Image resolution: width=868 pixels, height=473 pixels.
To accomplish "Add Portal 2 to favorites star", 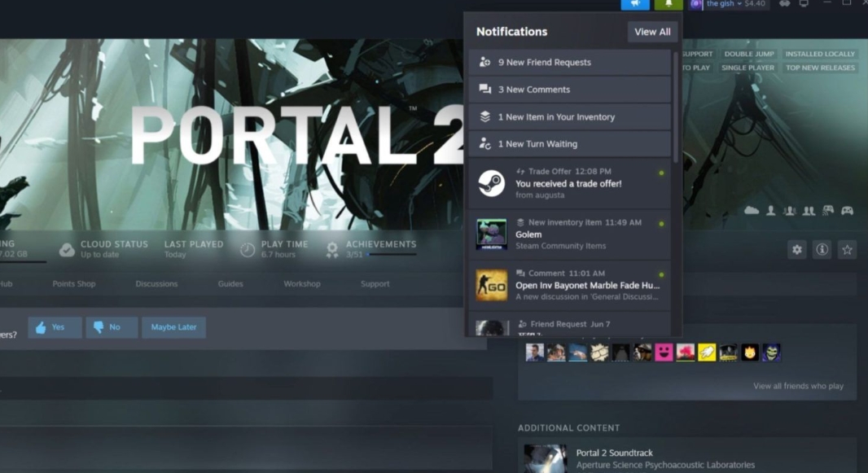I will click(847, 249).
